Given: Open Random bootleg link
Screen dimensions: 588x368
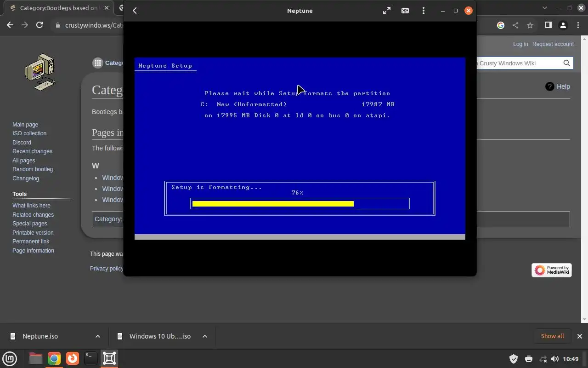Looking at the screenshot, I should 33,169.
